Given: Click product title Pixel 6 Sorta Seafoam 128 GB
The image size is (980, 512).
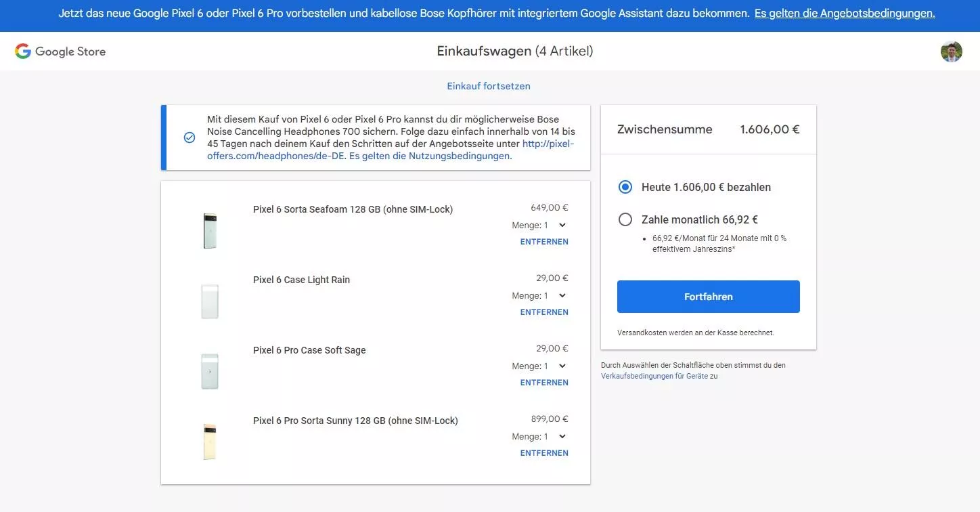Looking at the screenshot, I should pyautogui.click(x=353, y=209).
